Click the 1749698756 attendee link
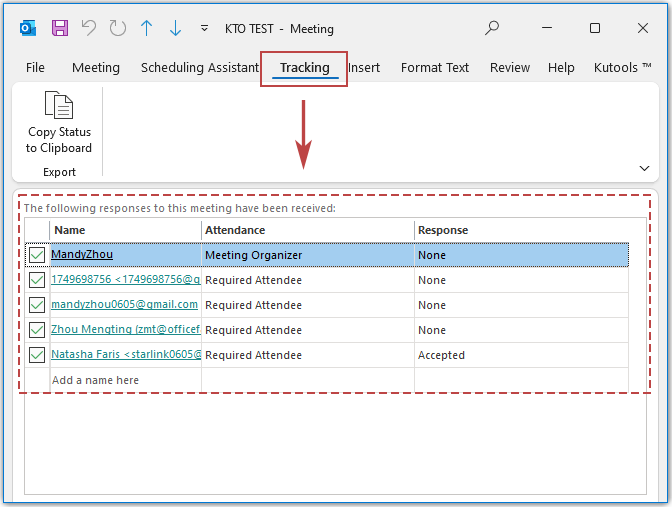672x507 pixels. pos(125,280)
